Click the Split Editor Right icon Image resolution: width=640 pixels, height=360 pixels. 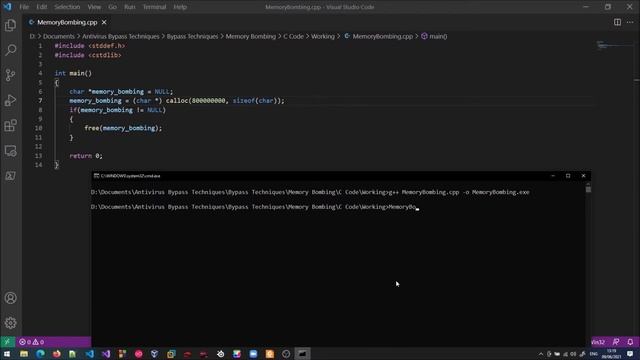(617, 22)
